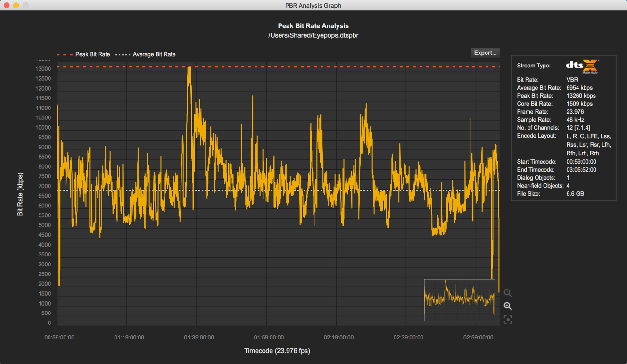Screen dimensions: 627x364
Task: Close the PBR Analysis Graph window
Action: [x=7, y=5]
